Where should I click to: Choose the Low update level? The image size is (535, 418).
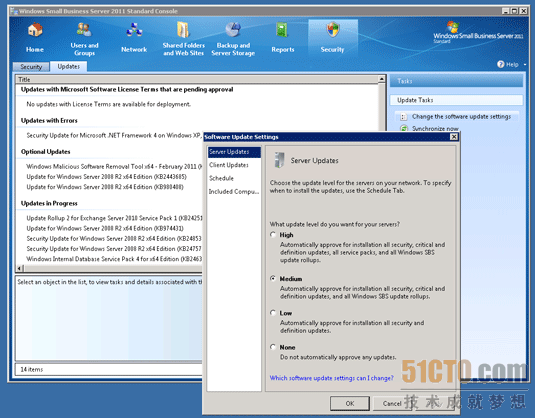click(273, 313)
